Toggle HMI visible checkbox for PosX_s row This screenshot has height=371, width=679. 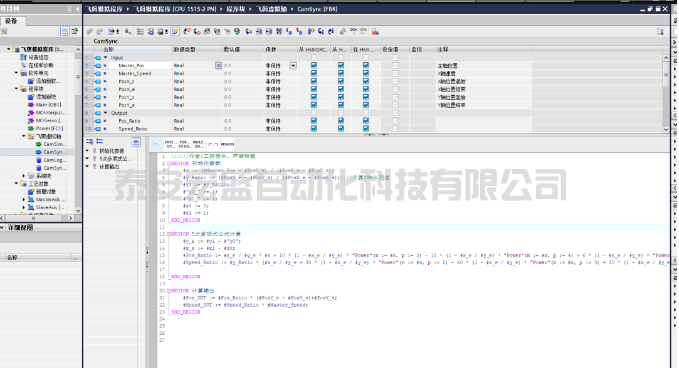[x=366, y=81]
